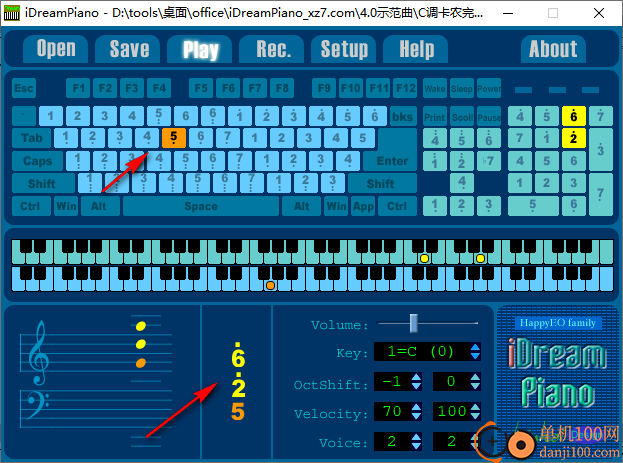Click the left Shift virtual key
The height and width of the screenshot is (463, 623).
pos(42,184)
